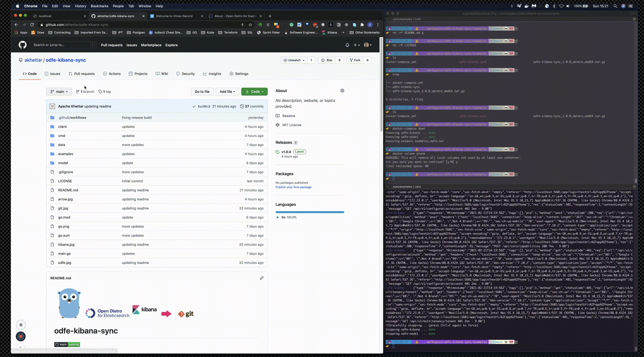Screen dimensions: 644x357
Task: Open the notifications bell icon
Action: tap(347, 45)
